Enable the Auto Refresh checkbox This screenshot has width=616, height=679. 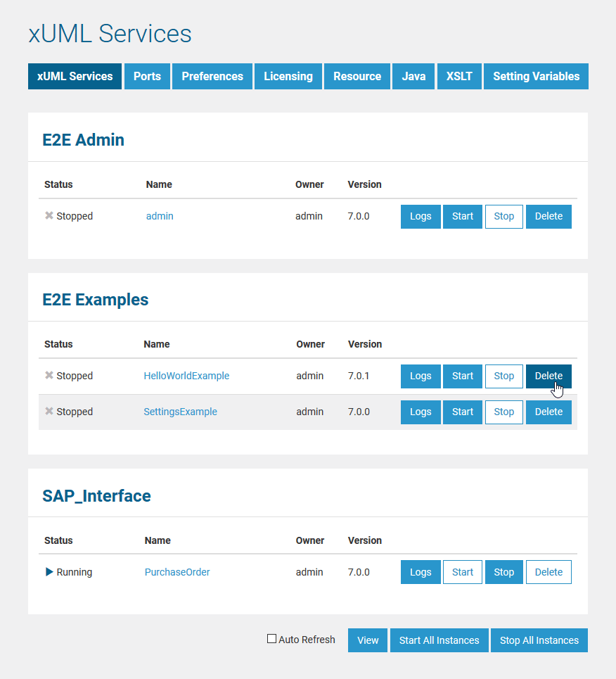[271, 639]
